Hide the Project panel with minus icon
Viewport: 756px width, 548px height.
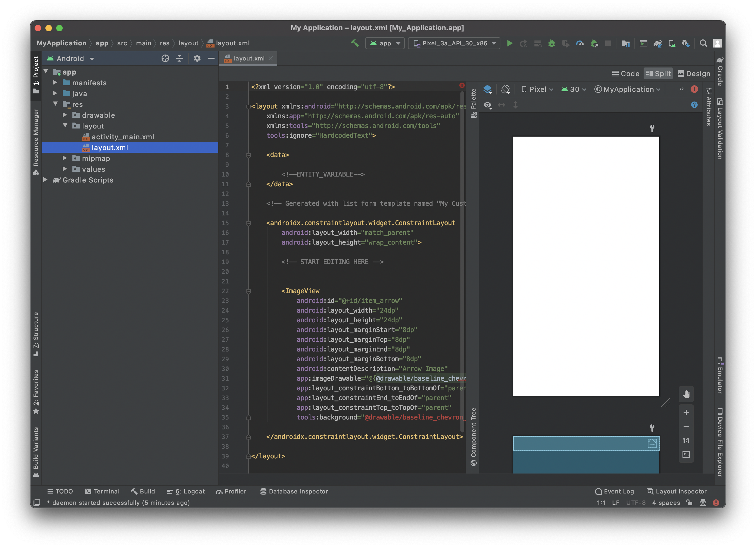pos(211,58)
